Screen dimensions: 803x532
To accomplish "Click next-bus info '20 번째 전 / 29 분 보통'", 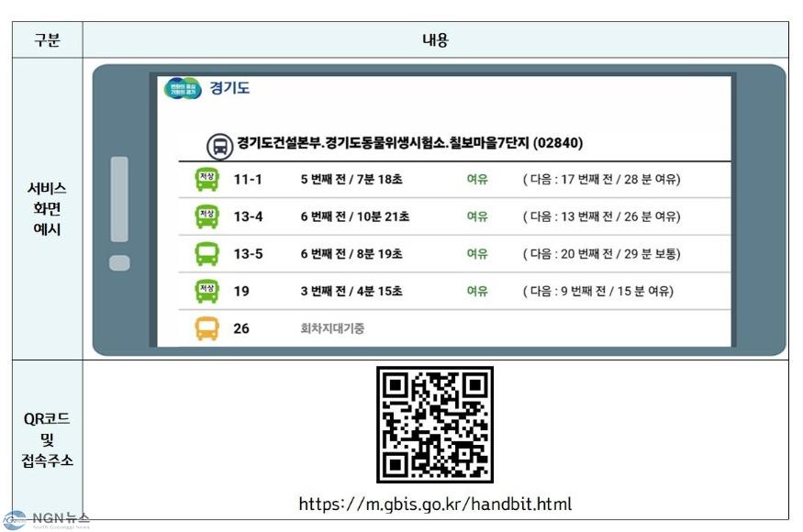I will click(x=602, y=254).
